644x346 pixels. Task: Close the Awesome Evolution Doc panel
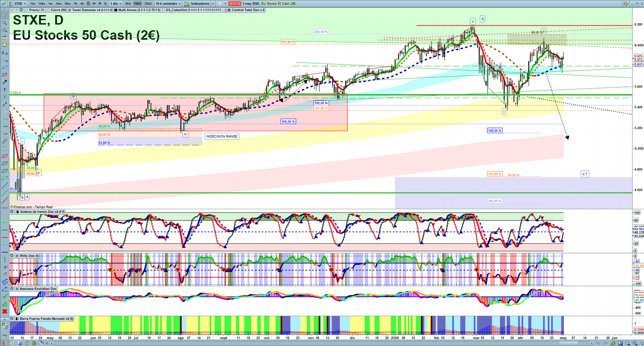[x=12, y=288]
